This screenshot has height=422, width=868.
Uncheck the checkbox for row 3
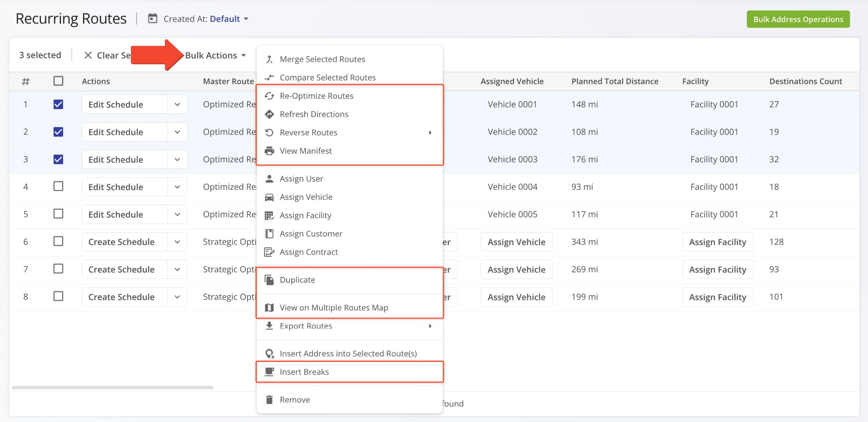click(58, 159)
